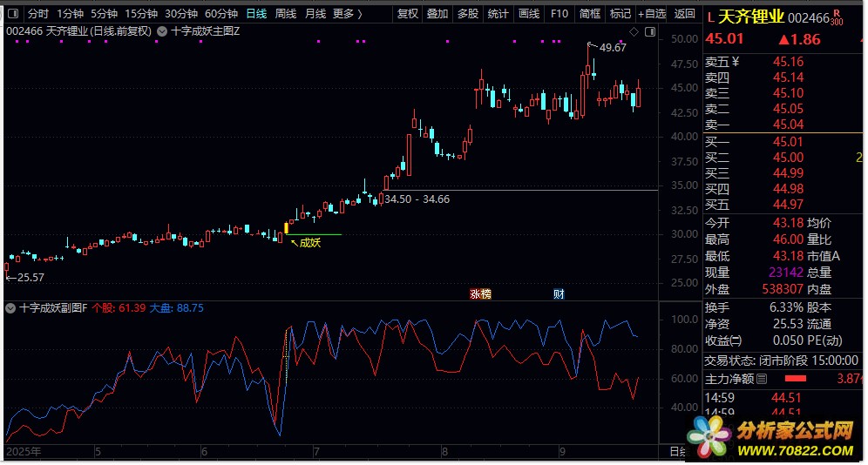Click 外盘 value 538307
The image size is (868, 465).
tap(783, 288)
